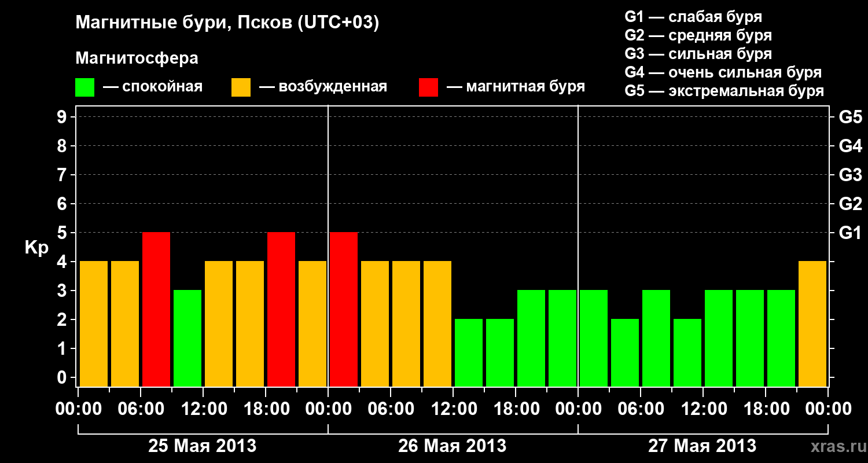Screen dimensions: 868x463
Task: Select the red bar at 18:00 on 25 May
Action: pos(281,309)
